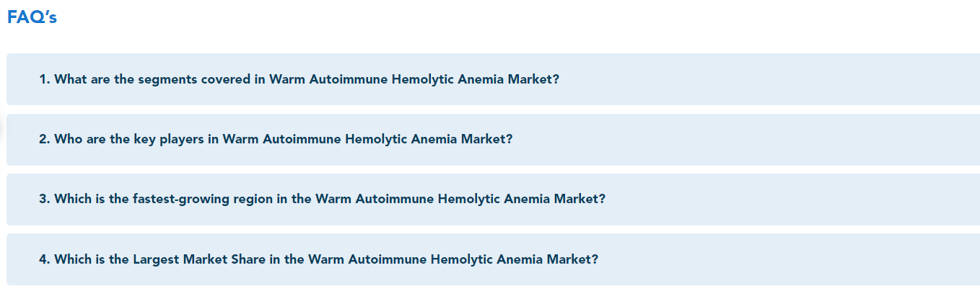Expand the Largest Market Share FAQ question
The width and height of the screenshot is (980, 286).
[x=494, y=259]
